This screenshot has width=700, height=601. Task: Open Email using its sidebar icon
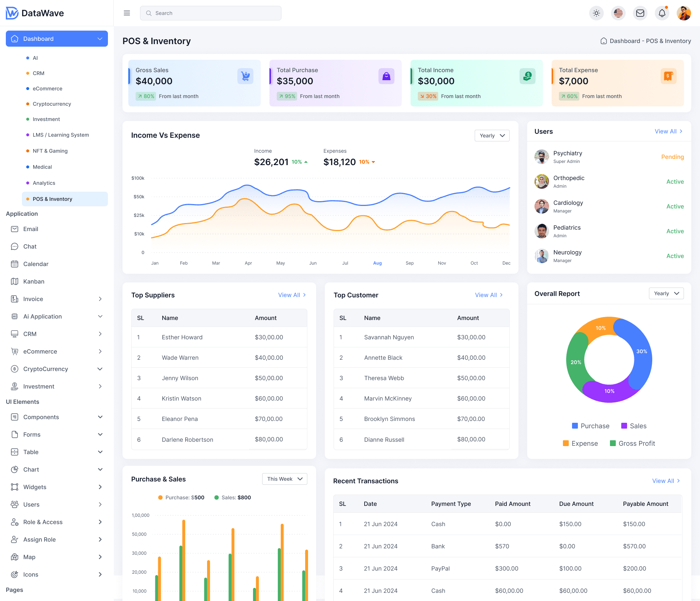(x=15, y=229)
